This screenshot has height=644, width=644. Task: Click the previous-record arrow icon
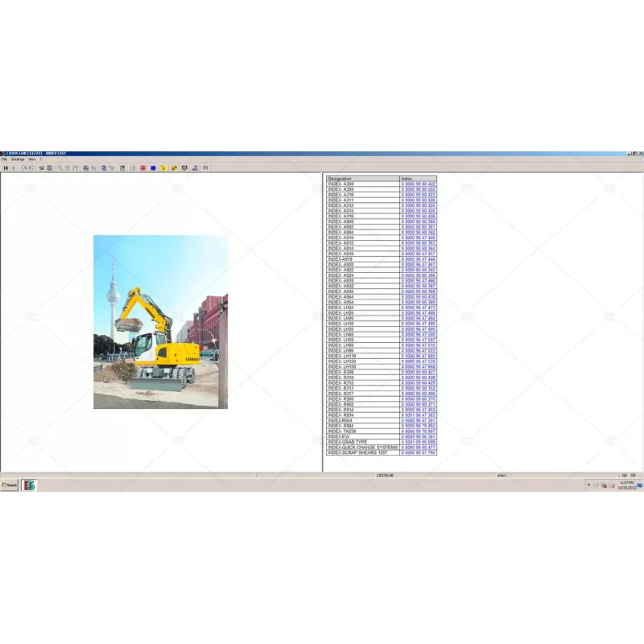[13, 167]
